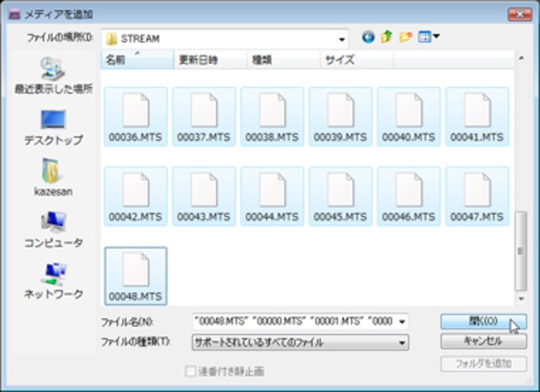Open Recent Places in sidebar
Screen dimensions: 540x392
coord(53,76)
